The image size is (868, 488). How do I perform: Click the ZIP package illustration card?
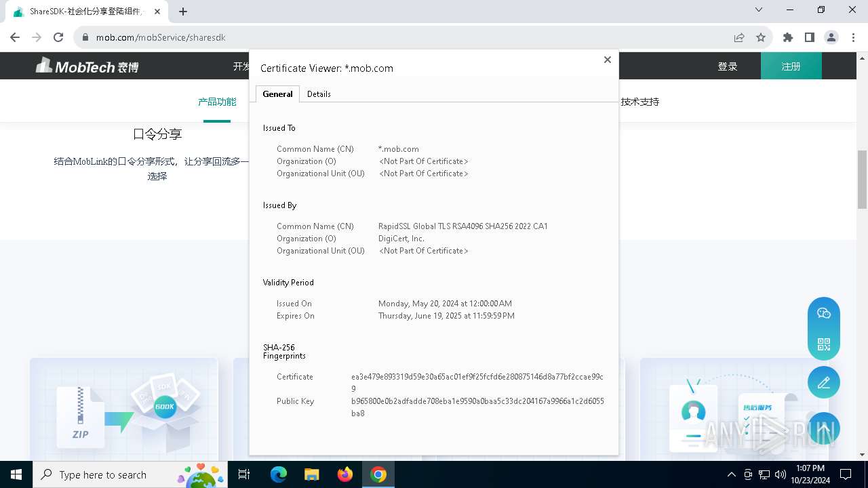tap(124, 409)
